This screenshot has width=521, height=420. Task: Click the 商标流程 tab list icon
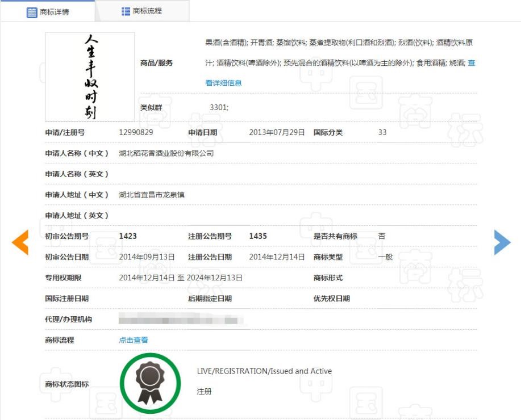pos(126,11)
